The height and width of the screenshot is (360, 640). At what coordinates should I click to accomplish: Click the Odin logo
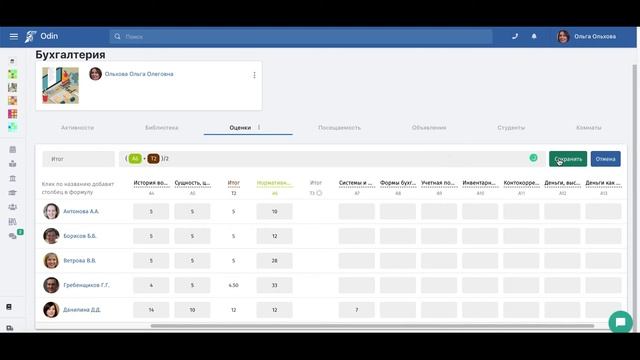pyautogui.click(x=41, y=36)
